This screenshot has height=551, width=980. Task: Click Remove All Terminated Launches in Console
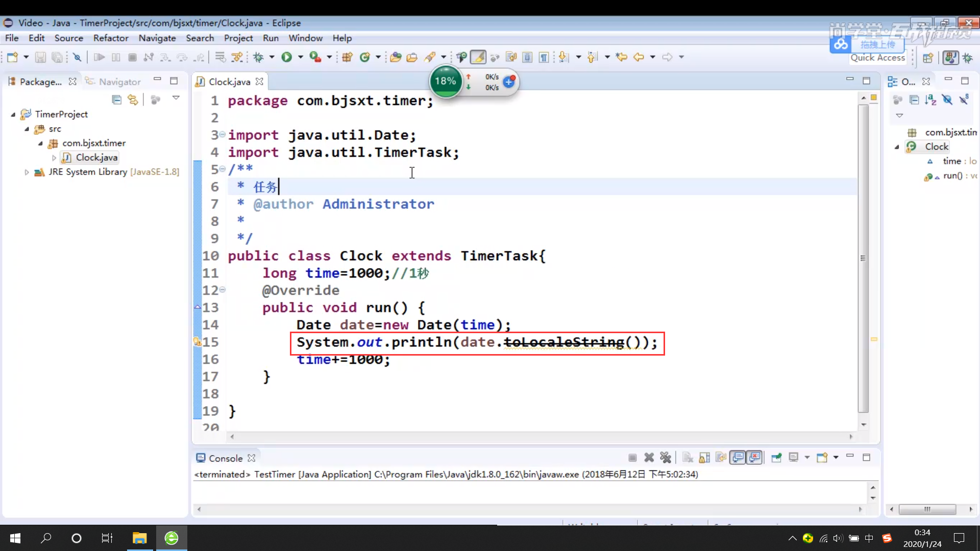point(666,458)
